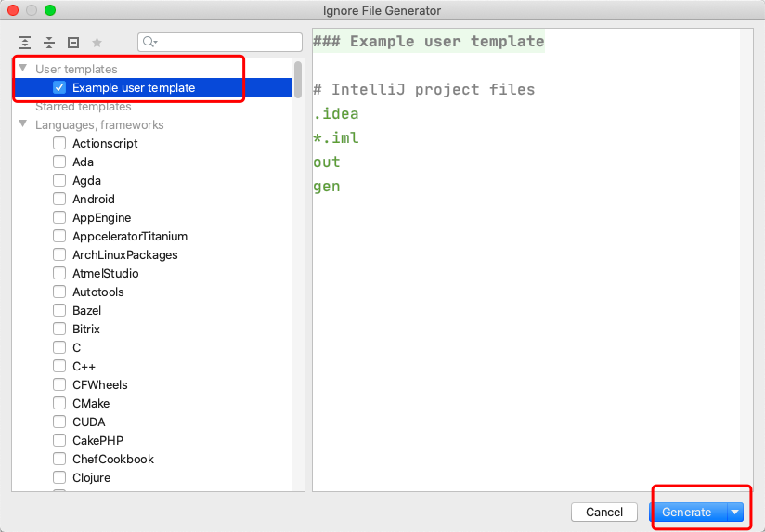The image size is (765, 532).
Task: Select the Clojure row label
Action: pos(91,477)
